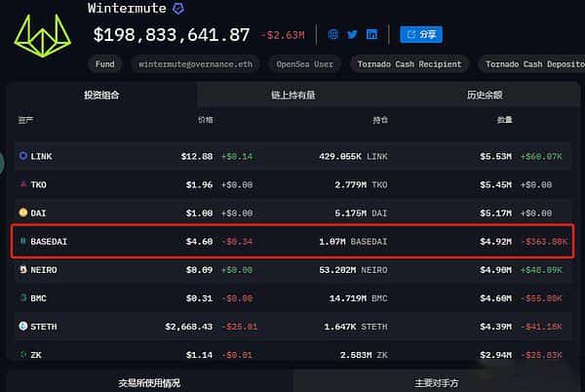Click the holding 1.07M BASEDAI
The image size is (585, 392).
pyautogui.click(x=353, y=241)
